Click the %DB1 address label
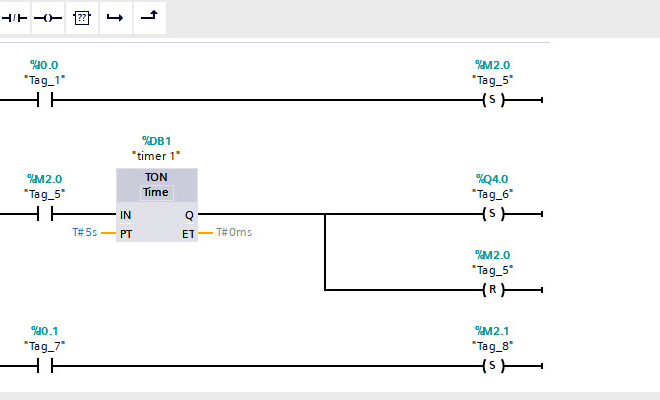The width and height of the screenshot is (660, 400). pos(157,141)
